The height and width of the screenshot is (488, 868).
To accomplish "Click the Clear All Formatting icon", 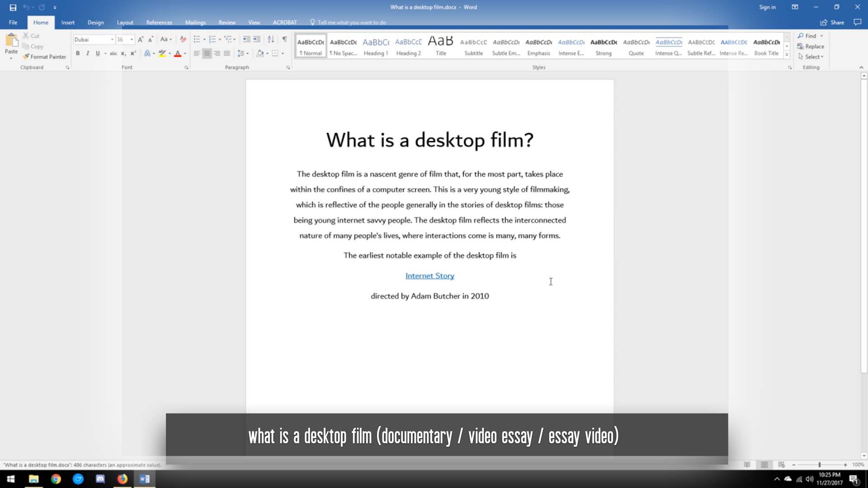I will (183, 39).
